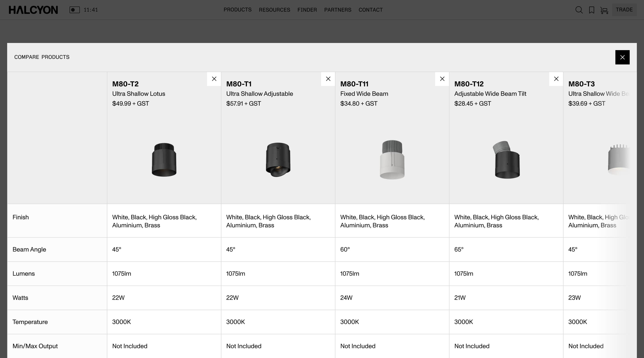The height and width of the screenshot is (358, 644).
Task: Toggle the light/dark mode switch
Action: click(x=74, y=10)
